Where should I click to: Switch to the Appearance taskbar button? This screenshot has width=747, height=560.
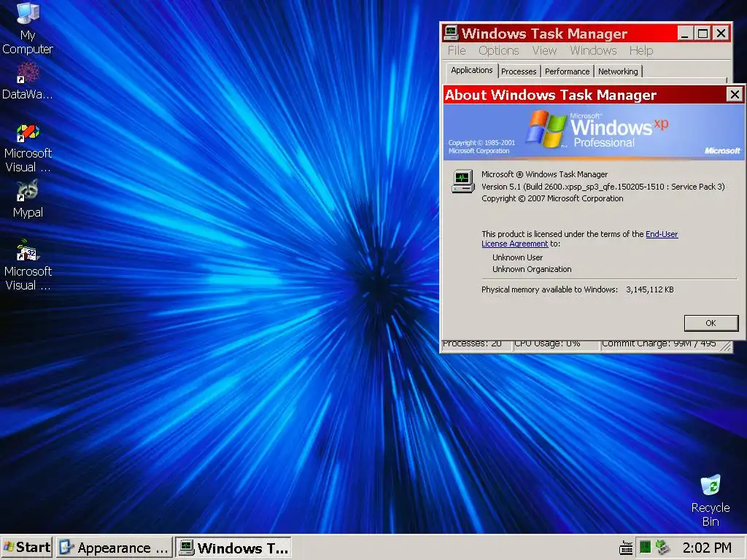pos(114,548)
